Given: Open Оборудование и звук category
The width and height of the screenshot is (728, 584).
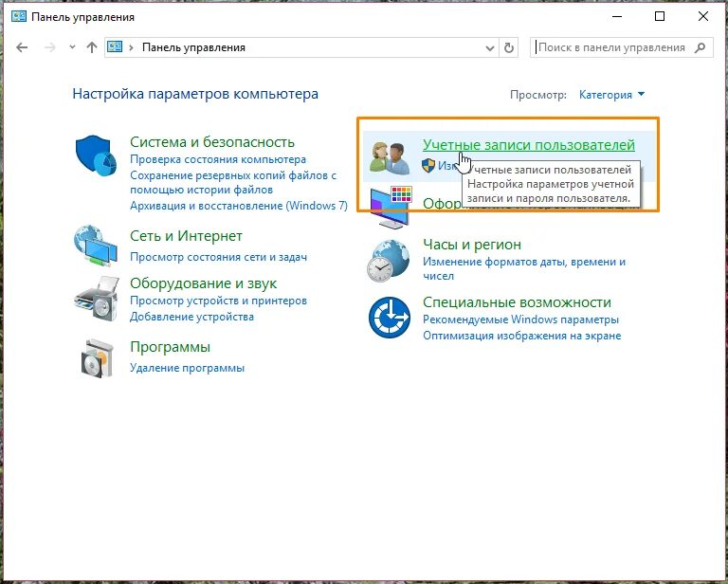Looking at the screenshot, I should (x=204, y=283).
